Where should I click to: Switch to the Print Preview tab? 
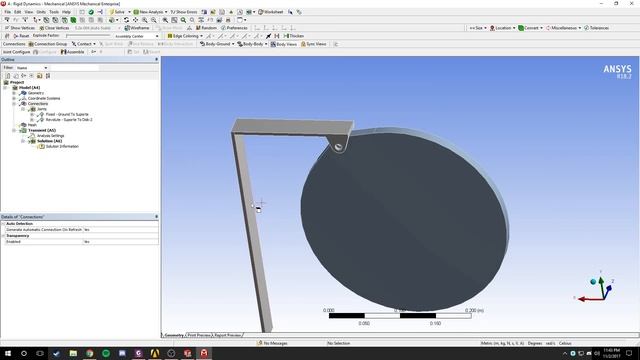click(199, 335)
